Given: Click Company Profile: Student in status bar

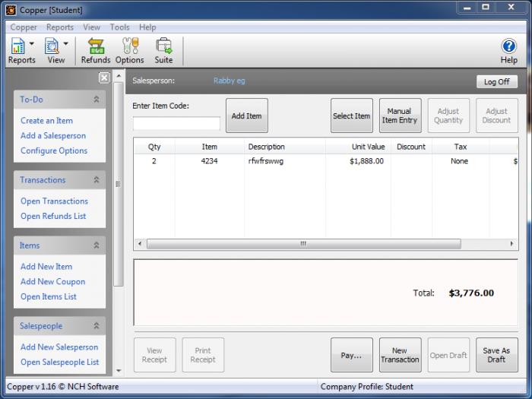Looking at the screenshot, I should (367, 386).
